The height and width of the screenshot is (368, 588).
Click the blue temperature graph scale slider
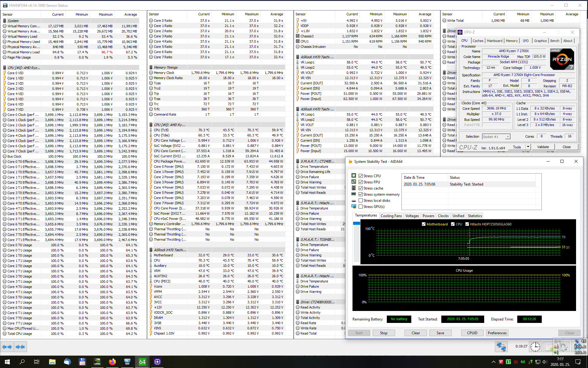coord(356,223)
